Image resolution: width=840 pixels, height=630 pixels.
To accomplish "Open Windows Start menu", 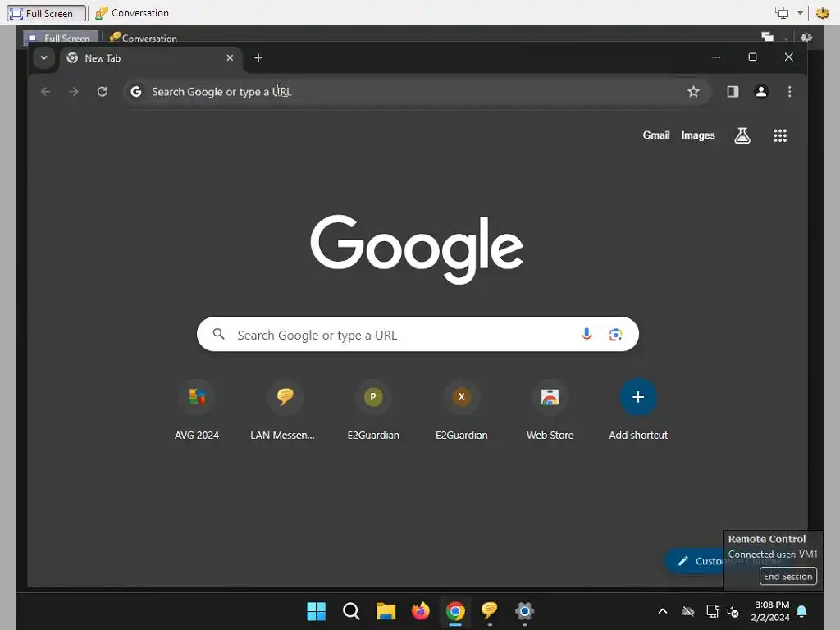I will [316, 611].
